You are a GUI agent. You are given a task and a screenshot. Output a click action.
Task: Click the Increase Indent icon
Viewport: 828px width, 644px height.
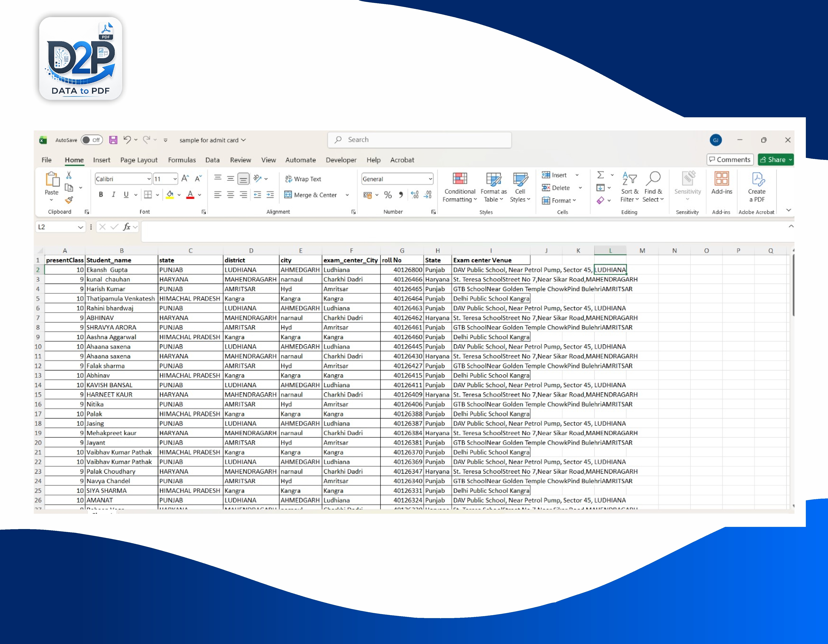click(270, 194)
